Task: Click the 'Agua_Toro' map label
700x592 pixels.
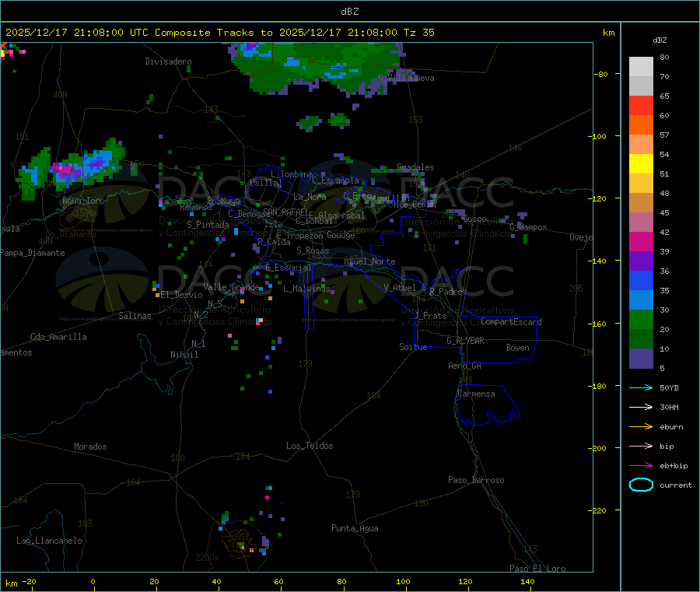Action: click(x=83, y=201)
